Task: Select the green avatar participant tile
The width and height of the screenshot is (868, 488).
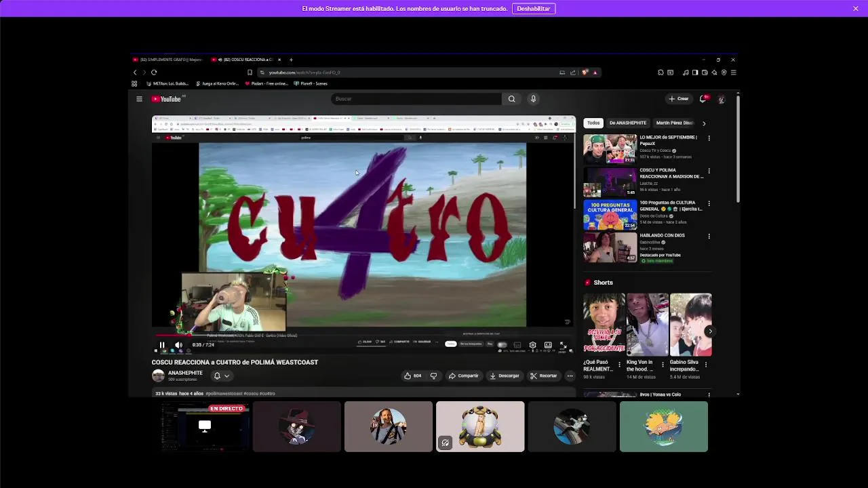Action: (664, 426)
